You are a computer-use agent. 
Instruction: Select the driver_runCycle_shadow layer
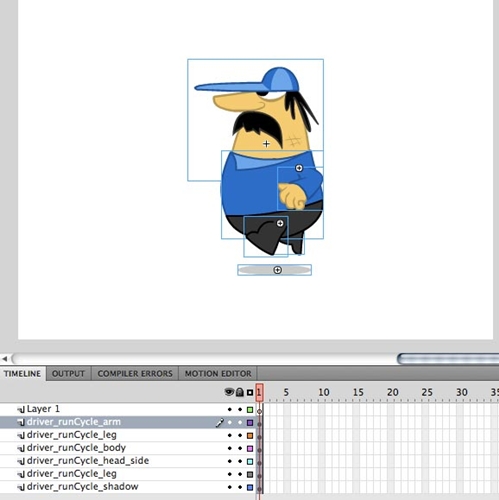82,487
